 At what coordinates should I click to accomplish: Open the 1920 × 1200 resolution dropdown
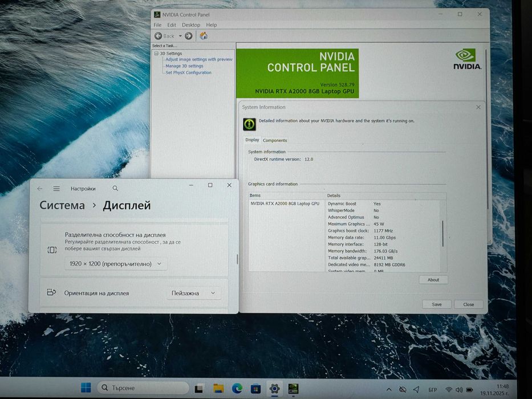point(116,263)
